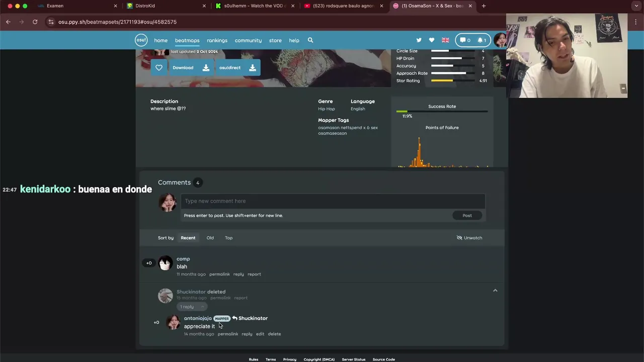Click the new comment text field

click(333, 201)
